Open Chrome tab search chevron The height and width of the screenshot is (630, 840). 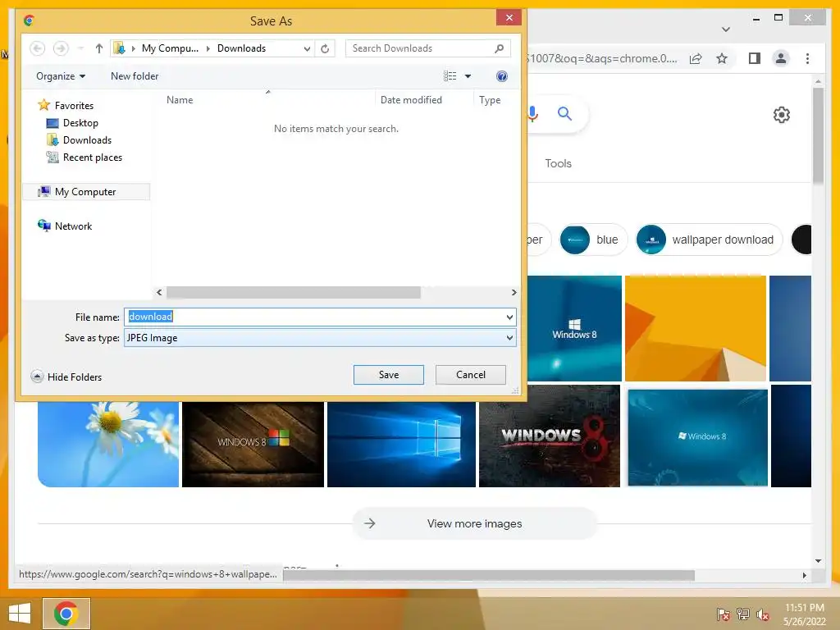tap(726, 29)
